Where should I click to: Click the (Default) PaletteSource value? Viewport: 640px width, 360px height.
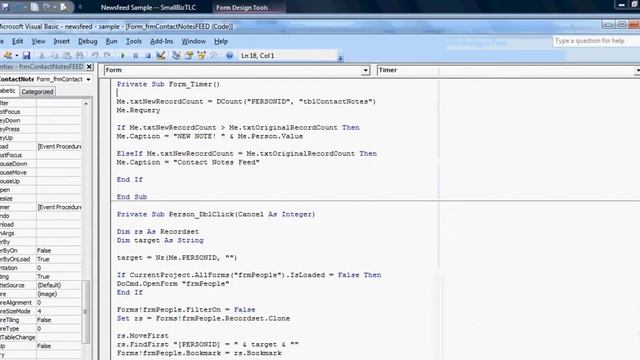pyautogui.click(x=59, y=285)
